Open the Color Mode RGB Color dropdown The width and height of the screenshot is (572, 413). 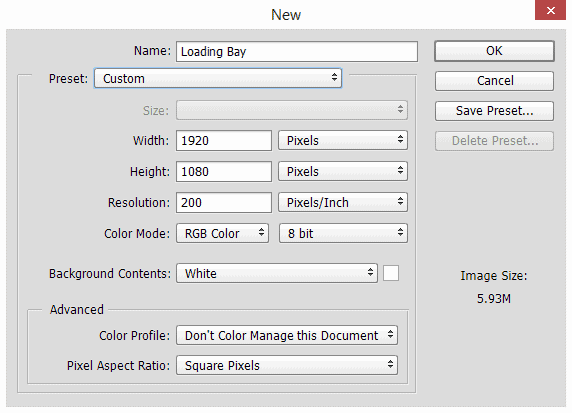click(223, 233)
